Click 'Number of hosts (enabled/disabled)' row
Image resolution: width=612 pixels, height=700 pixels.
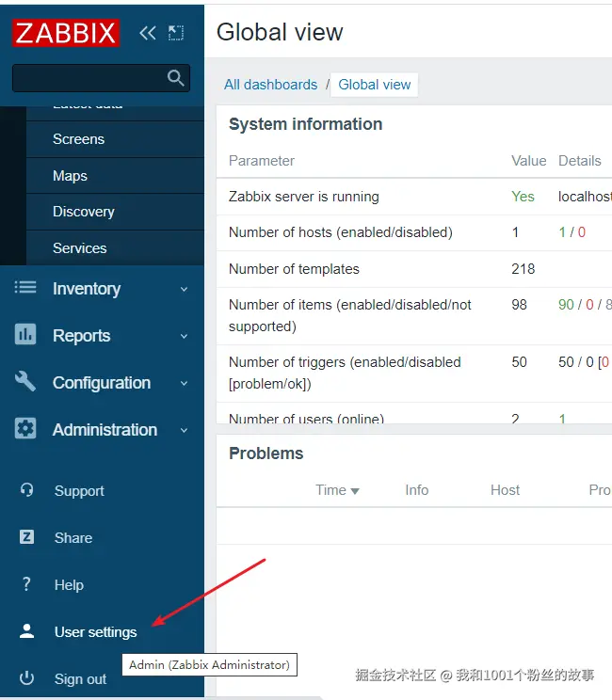pyautogui.click(x=414, y=232)
